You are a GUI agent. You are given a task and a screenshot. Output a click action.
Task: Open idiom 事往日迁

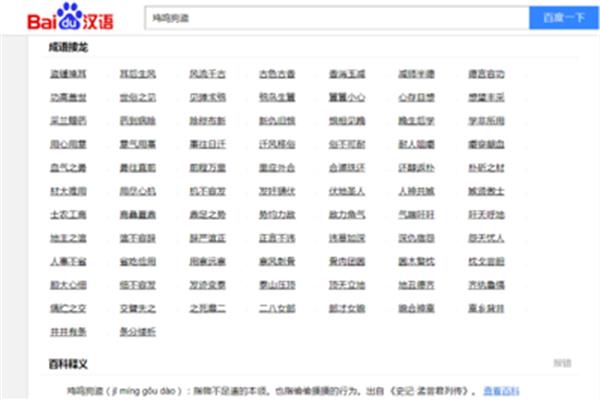pyautogui.click(x=207, y=144)
